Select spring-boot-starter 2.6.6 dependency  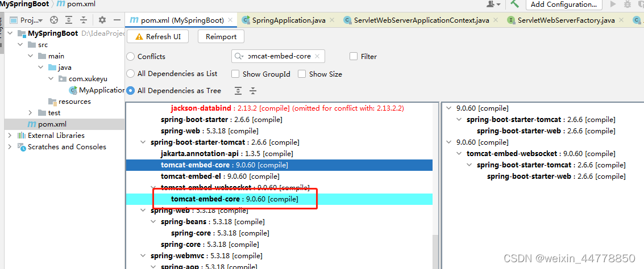point(221,120)
